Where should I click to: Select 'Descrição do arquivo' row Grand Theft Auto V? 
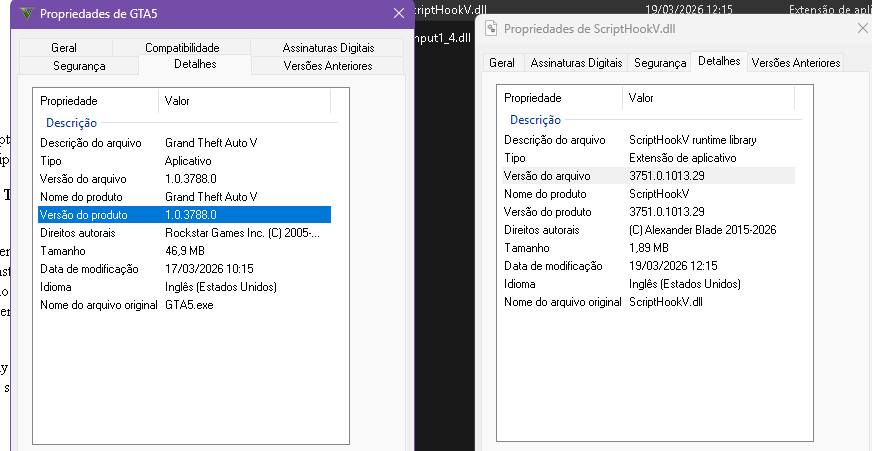coord(185,143)
